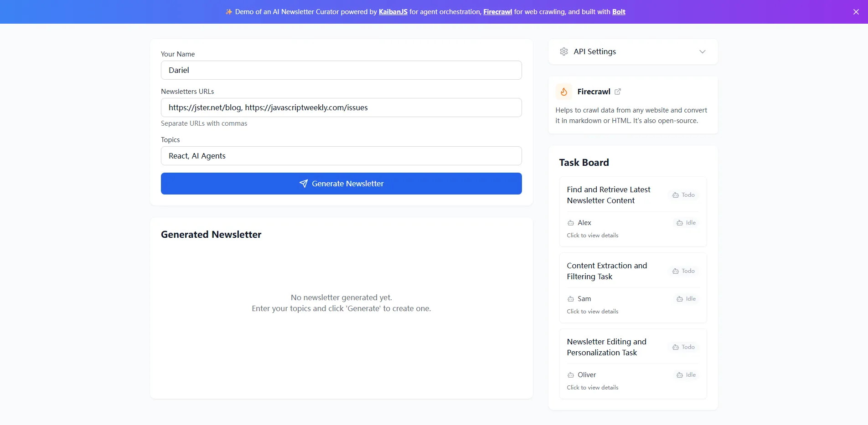Viewport: 868px width, 425px height.
Task: Click the Idle badge next to Oliver
Action: [686, 374]
